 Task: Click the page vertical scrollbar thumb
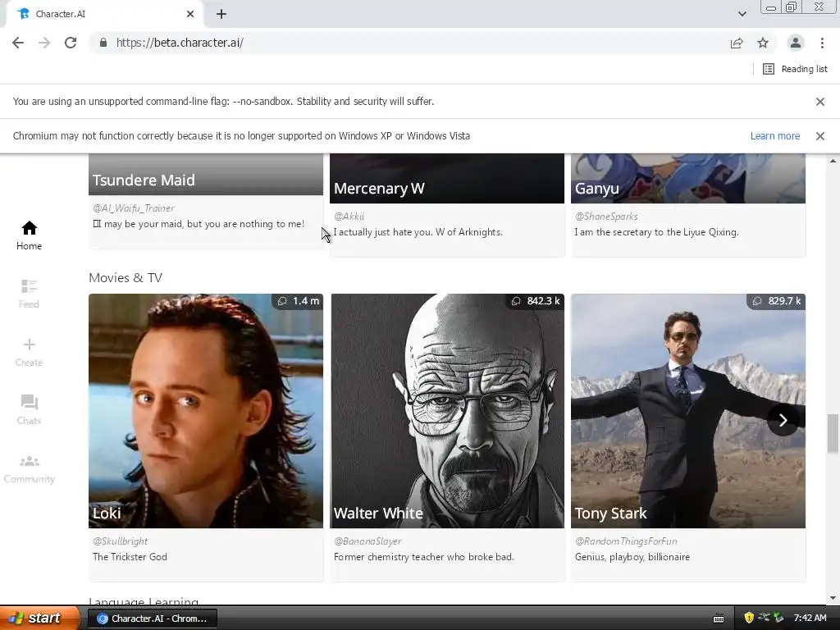click(x=833, y=433)
